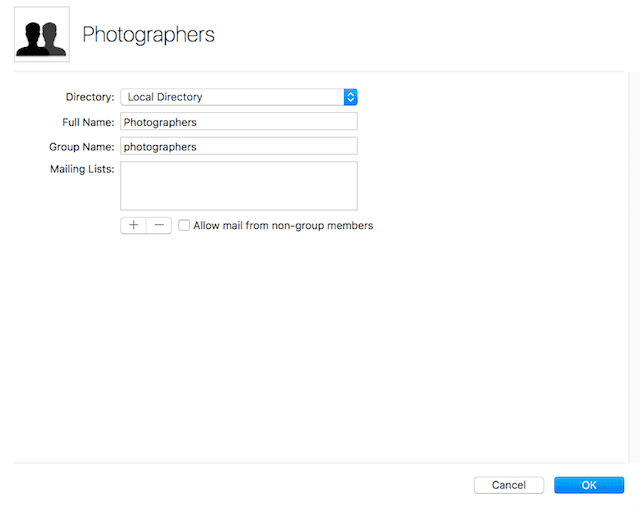Click the Full Name label

click(x=88, y=122)
